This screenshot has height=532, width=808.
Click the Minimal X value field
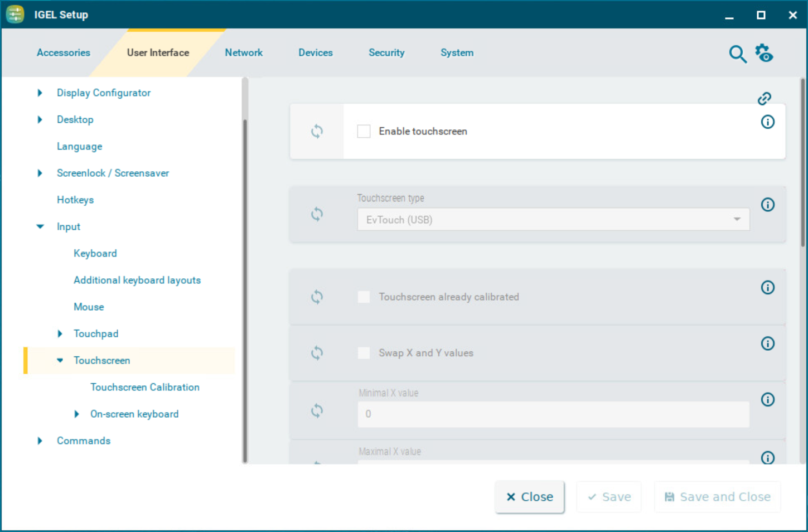click(553, 414)
